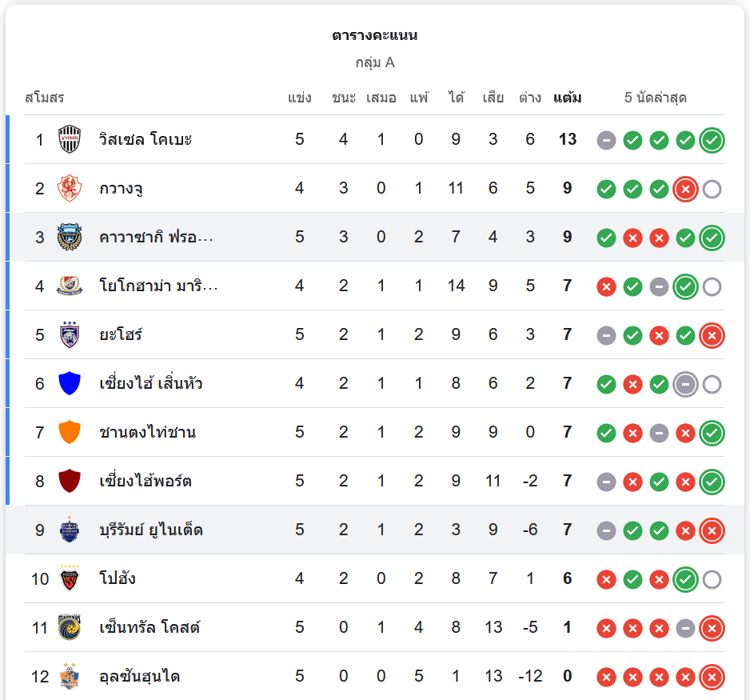Viewport: 750px width, 700px height.
Task: Click the Central Coast team logo
Action: tap(70, 627)
